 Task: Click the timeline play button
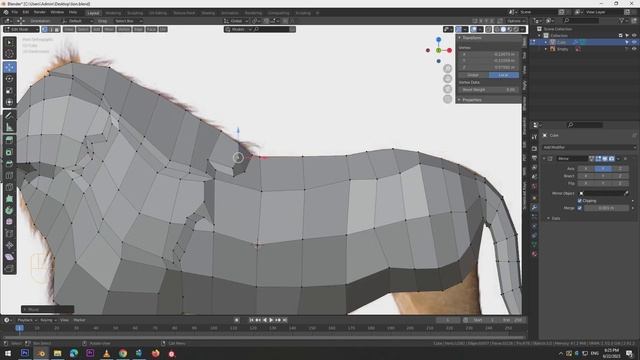(271, 320)
